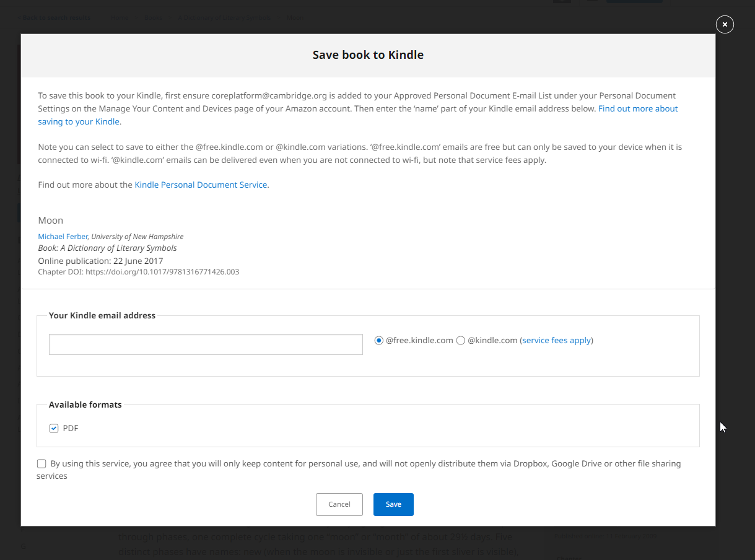Click the blue Save button
Screen dimensions: 755x560
pos(393,504)
